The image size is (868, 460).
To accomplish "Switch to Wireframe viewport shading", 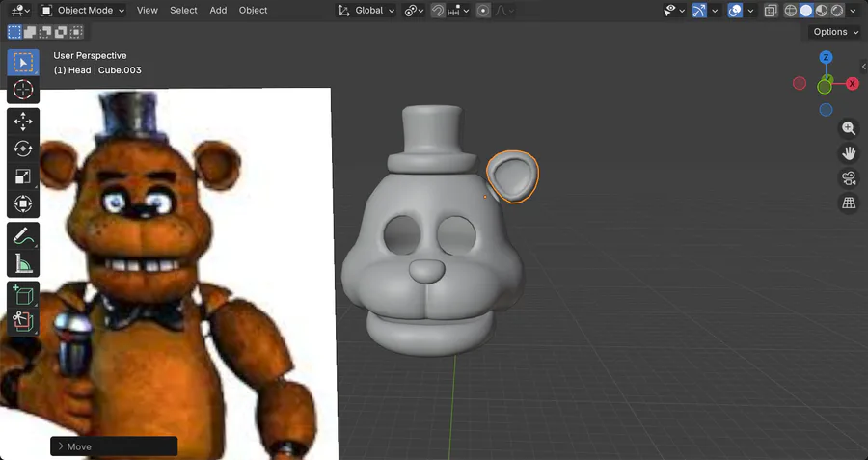I will [x=791, y=10].
